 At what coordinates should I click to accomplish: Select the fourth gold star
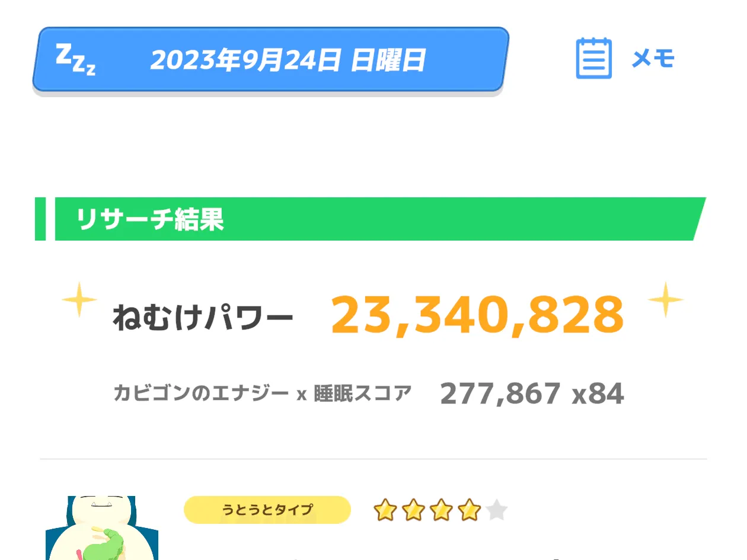coord(469,510)
